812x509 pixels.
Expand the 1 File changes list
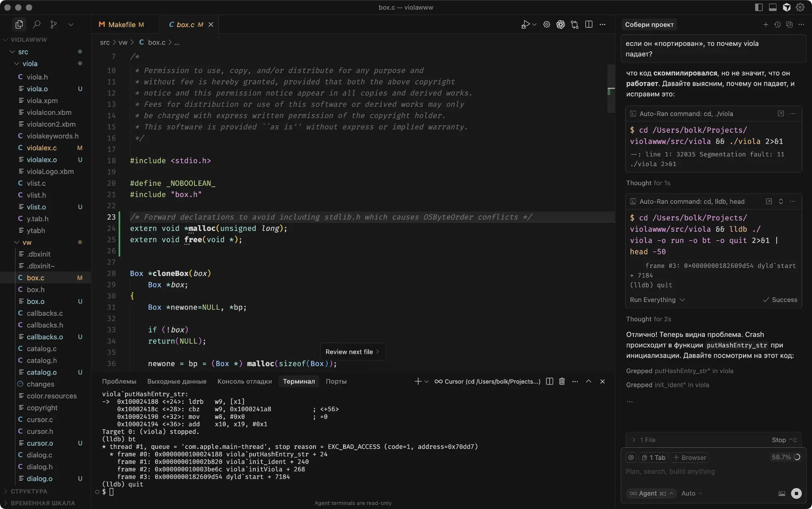click(x=644, y=440)
